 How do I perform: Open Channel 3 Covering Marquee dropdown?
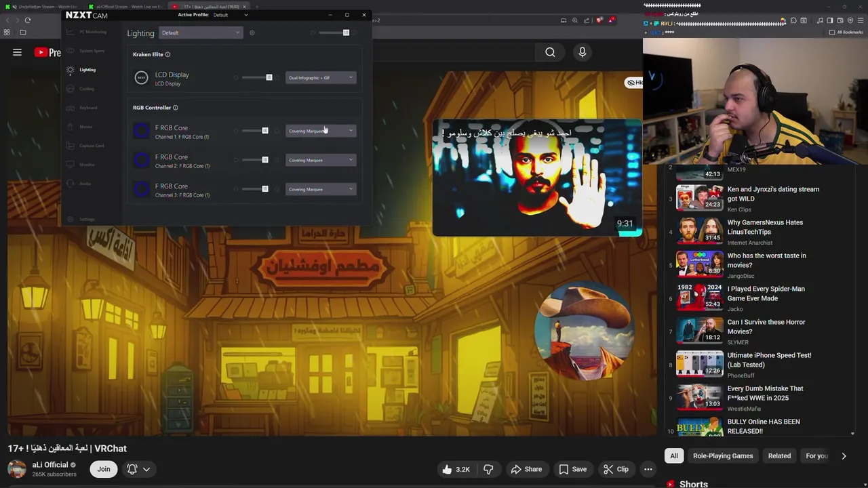point(321,189)
